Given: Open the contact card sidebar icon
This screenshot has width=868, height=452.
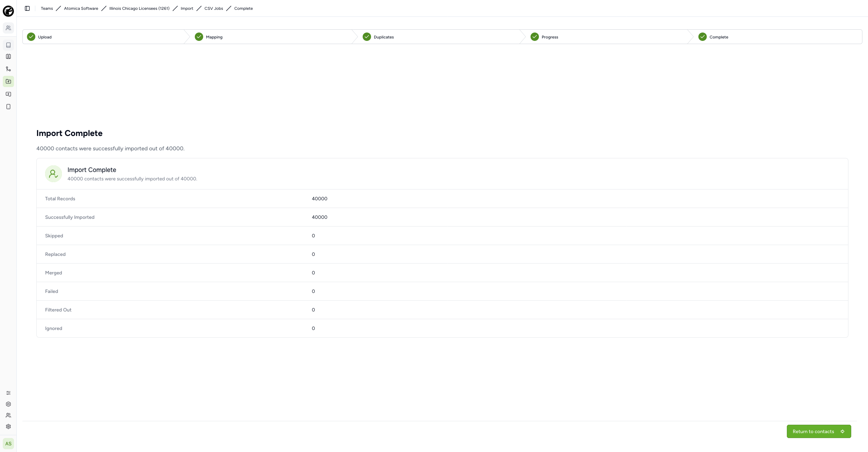Looking at the screenshot, I should pos(8,57).
